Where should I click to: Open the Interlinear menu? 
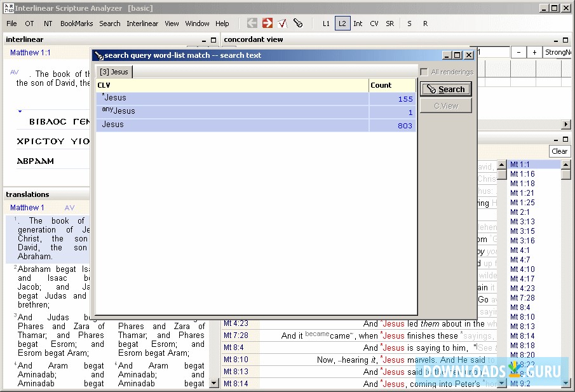tap(142, 23)
